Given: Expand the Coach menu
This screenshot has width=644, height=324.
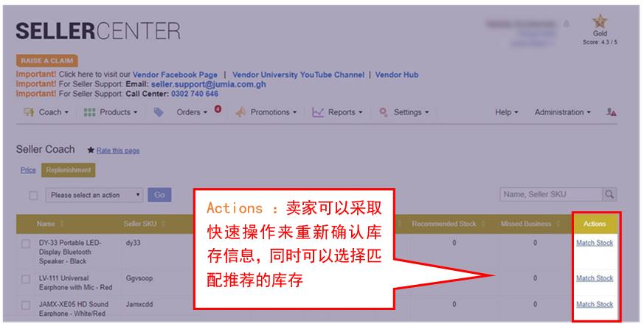Looking at the screenshot, I should click(x=54, y=112).
